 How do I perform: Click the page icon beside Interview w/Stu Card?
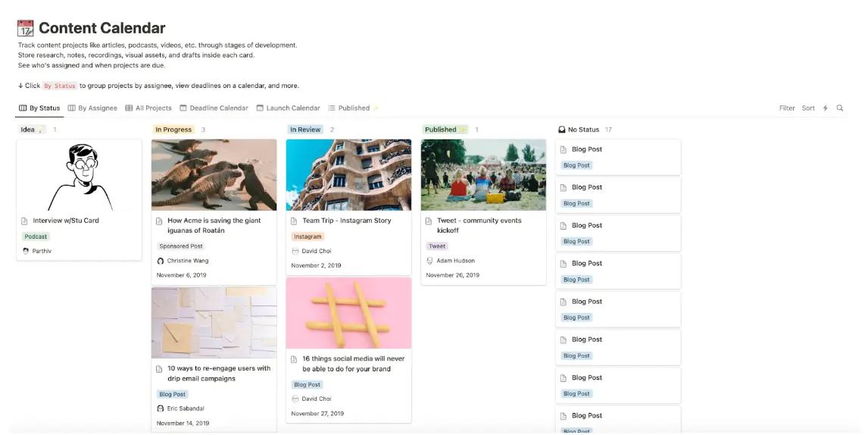(x=25, y=221)
